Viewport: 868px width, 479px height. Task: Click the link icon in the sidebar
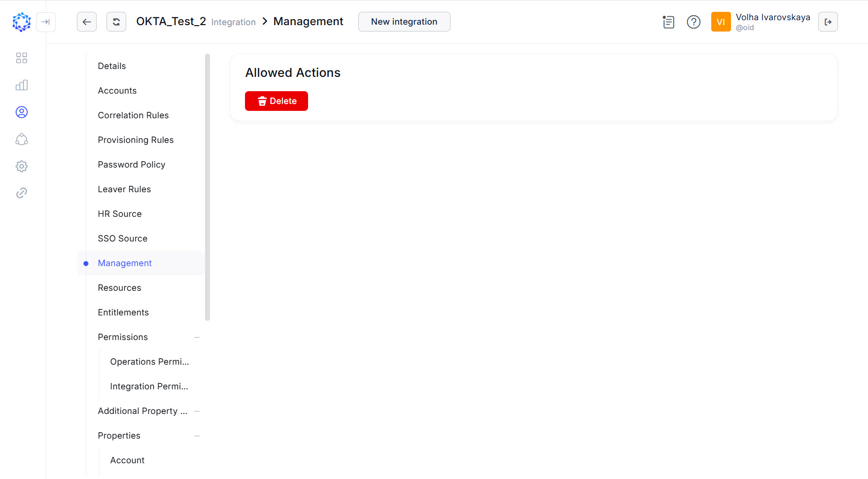pos(21,192)
